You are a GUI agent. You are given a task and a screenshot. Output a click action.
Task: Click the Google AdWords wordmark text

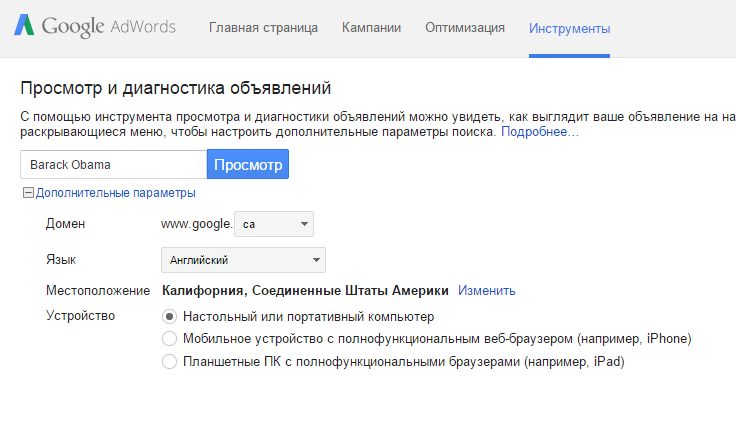pos(108,26)
